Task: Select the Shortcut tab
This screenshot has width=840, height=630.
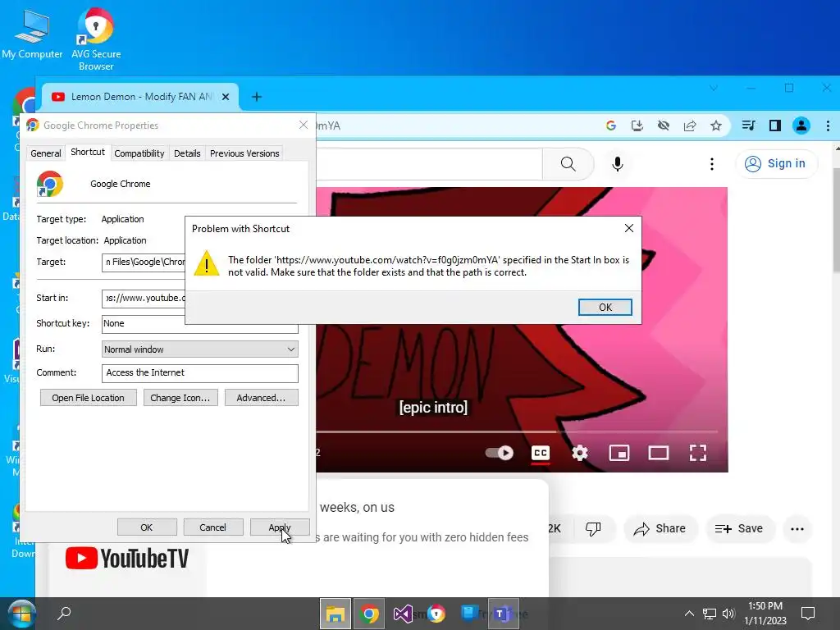Action: point(88,152)
